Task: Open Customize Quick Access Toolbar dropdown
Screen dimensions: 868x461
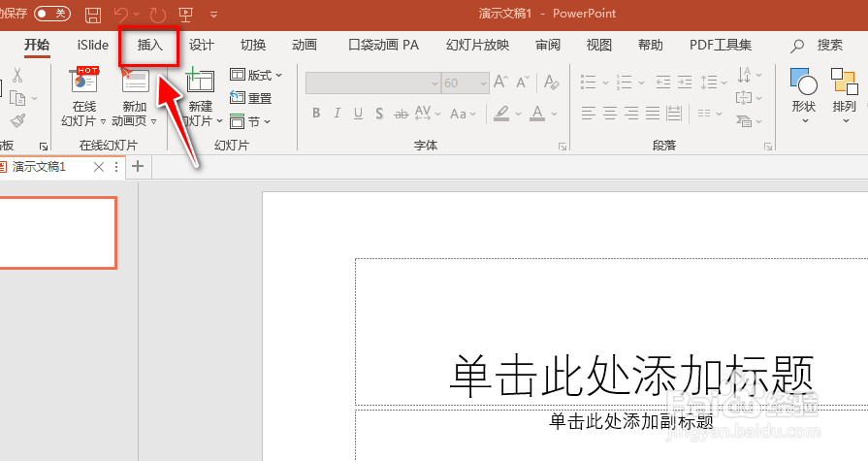Action: 213,15
